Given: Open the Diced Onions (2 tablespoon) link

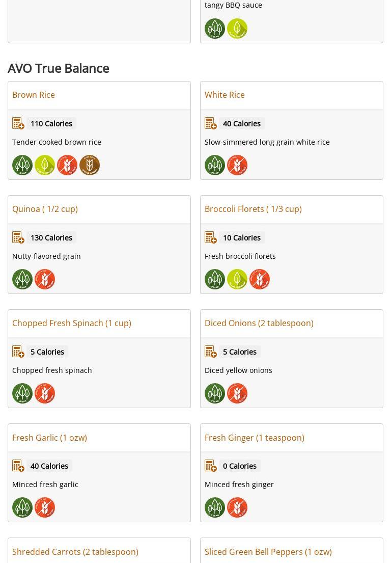Looking at the screenshot, I should tap(259, 323).
